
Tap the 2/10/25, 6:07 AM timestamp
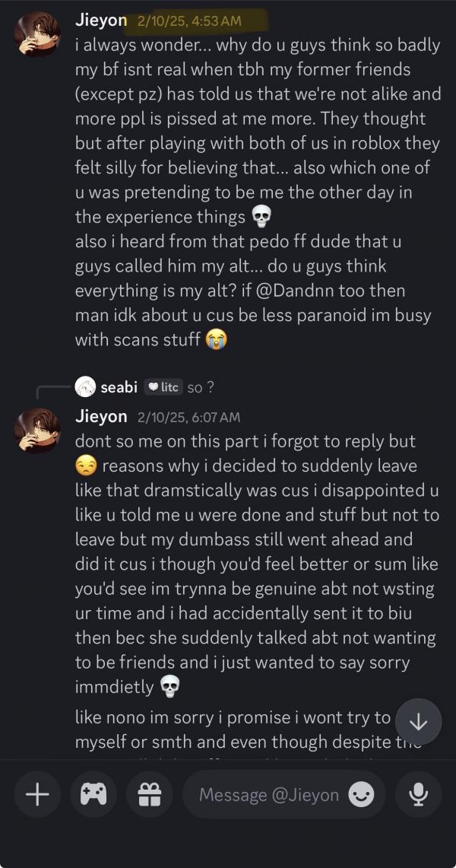click(x=188, y=417)
